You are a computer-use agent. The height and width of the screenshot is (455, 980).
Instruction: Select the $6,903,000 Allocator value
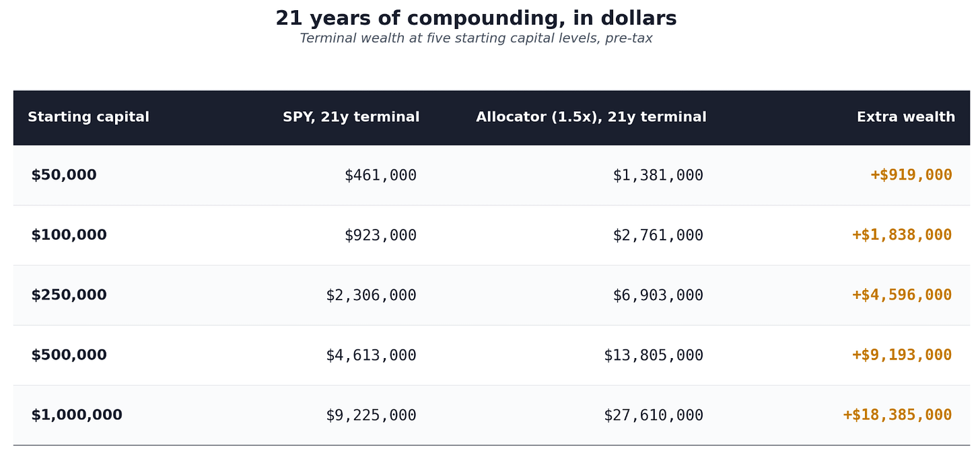tap(658, 295)
